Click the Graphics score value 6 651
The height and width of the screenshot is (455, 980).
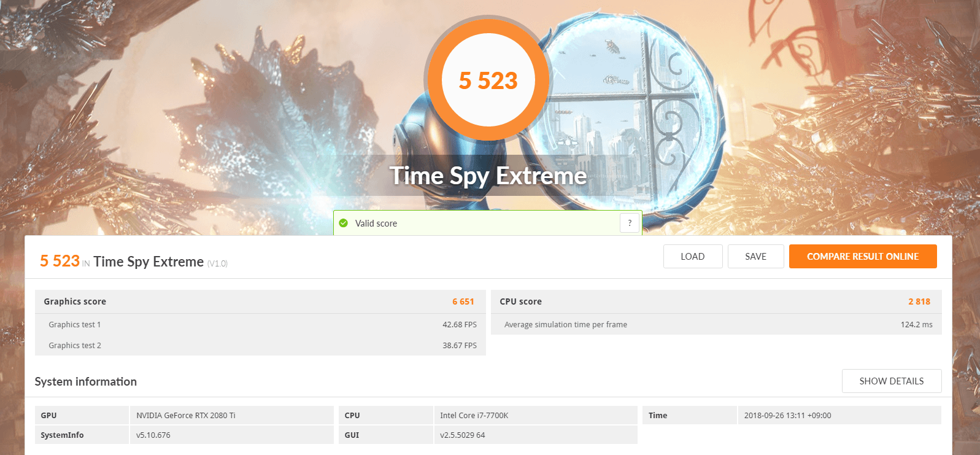click(463, 301)
